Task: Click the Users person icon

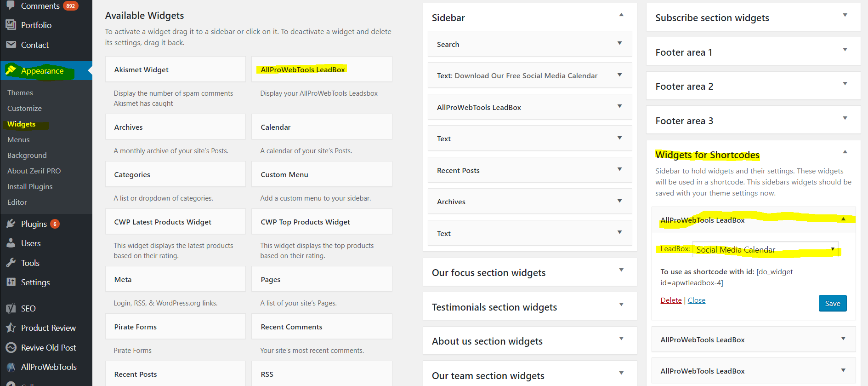Action: (x=11, y=243)
